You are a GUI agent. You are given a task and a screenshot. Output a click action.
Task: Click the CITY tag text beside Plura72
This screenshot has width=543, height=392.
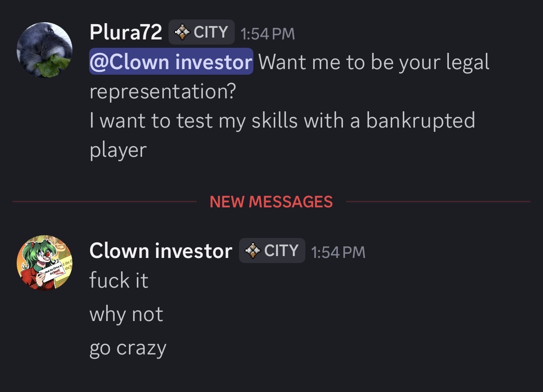(x=211, y=32)
